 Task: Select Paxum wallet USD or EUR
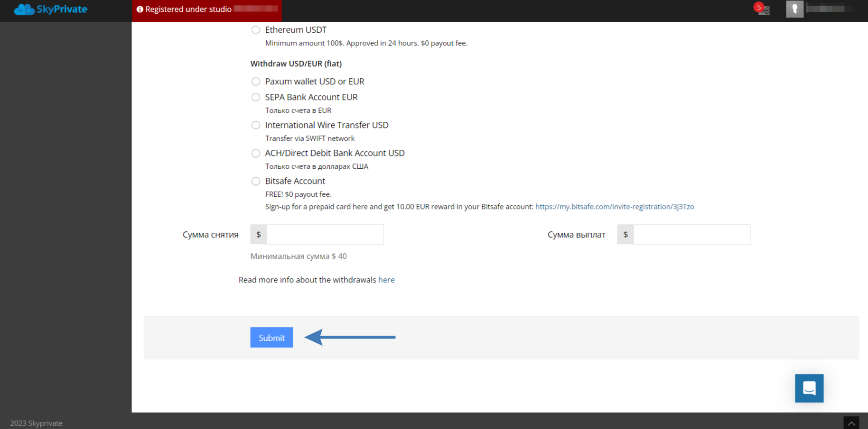pos(256,82)
